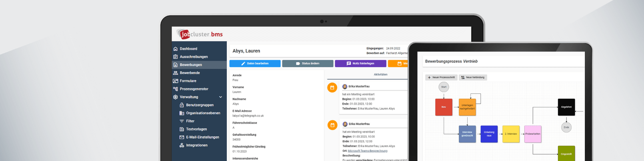
Task: Click the jobcluster bms logo
Action: pyautogui.click(x=200, y=34)
